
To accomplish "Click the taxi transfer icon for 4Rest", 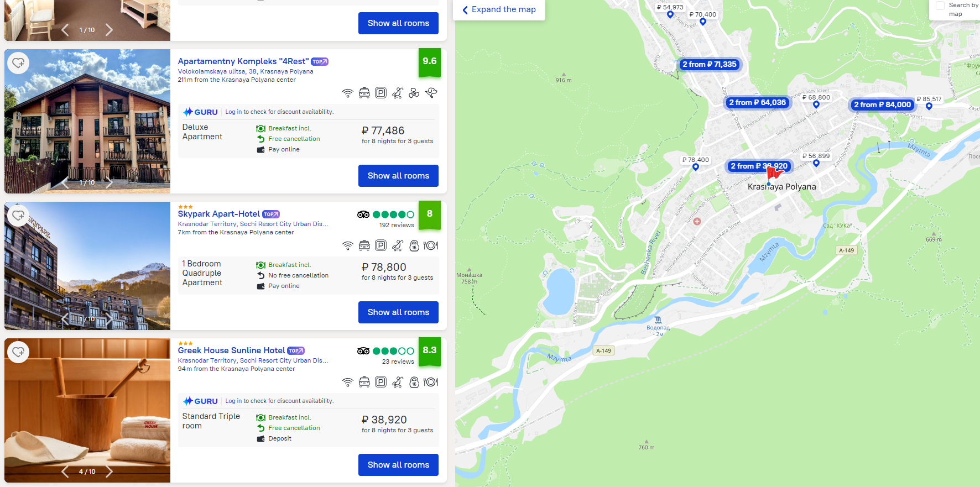I will pos(364,93).
